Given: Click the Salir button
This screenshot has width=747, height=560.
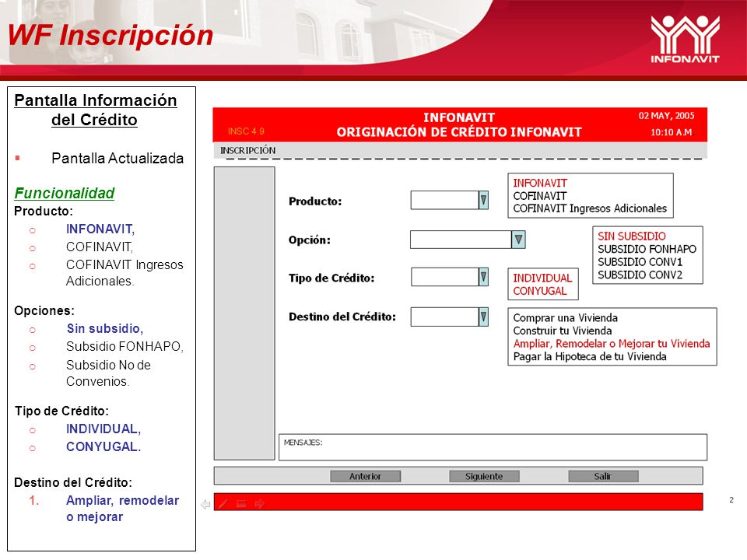Looking at the screenshot, I should coord(603,476).
